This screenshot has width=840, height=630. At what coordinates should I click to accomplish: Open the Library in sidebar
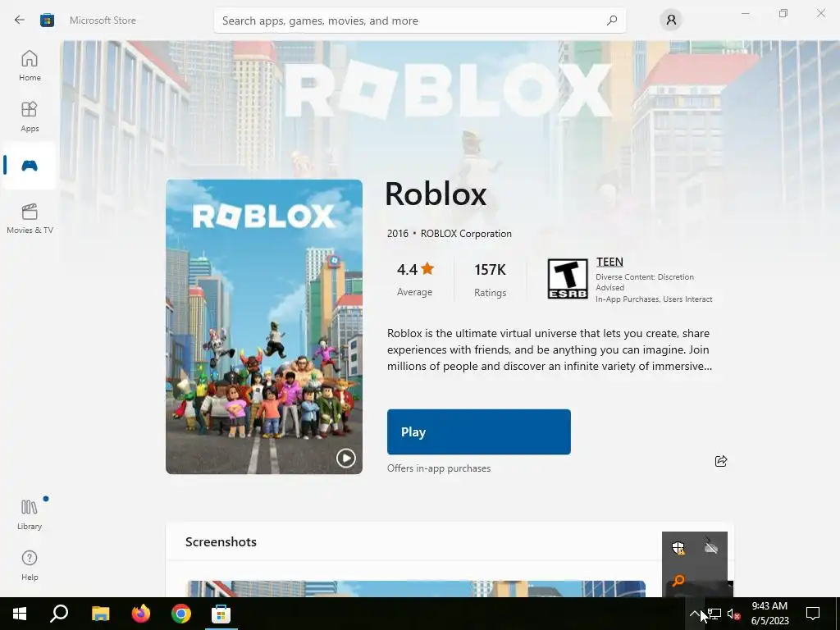tap(30, 515)
